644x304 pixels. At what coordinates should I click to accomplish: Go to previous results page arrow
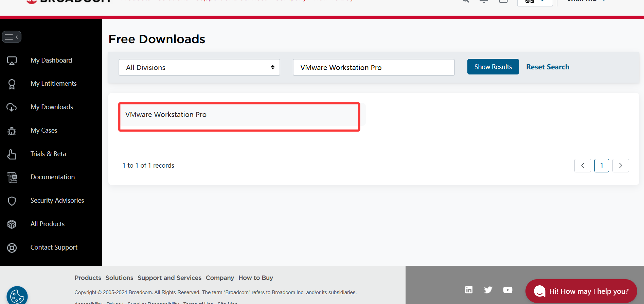click(583, 166)
